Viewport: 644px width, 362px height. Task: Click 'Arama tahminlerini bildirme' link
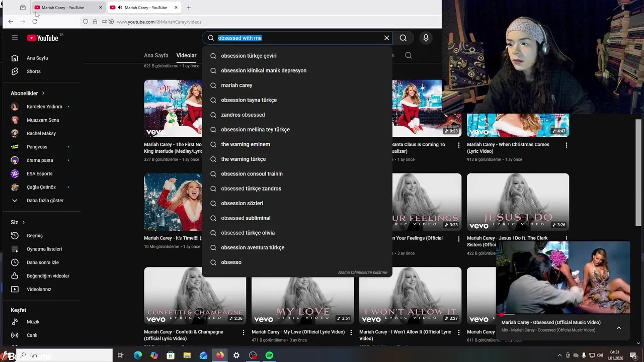coord(363,273)
